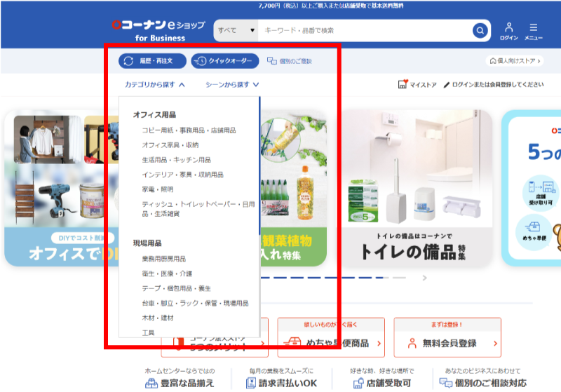
Task: Click next arrow beside carousel indicator
Action: [424, 278]
